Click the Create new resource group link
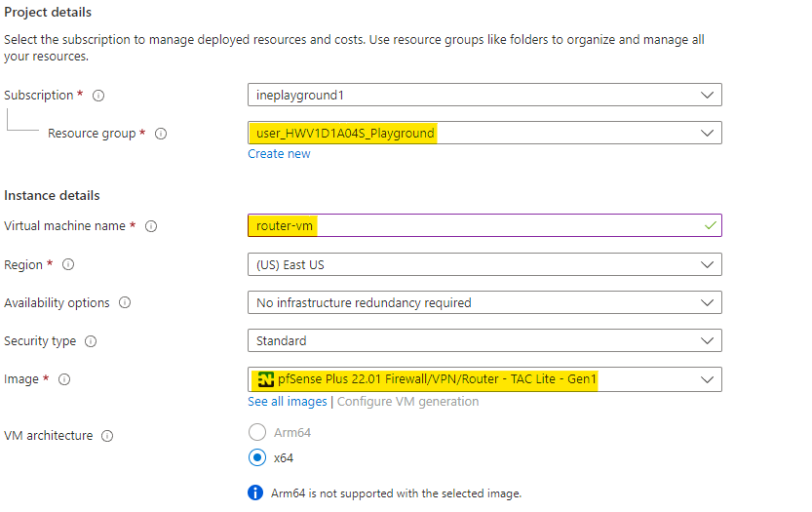This screenshot has height=512, width=812. point(279,154)
